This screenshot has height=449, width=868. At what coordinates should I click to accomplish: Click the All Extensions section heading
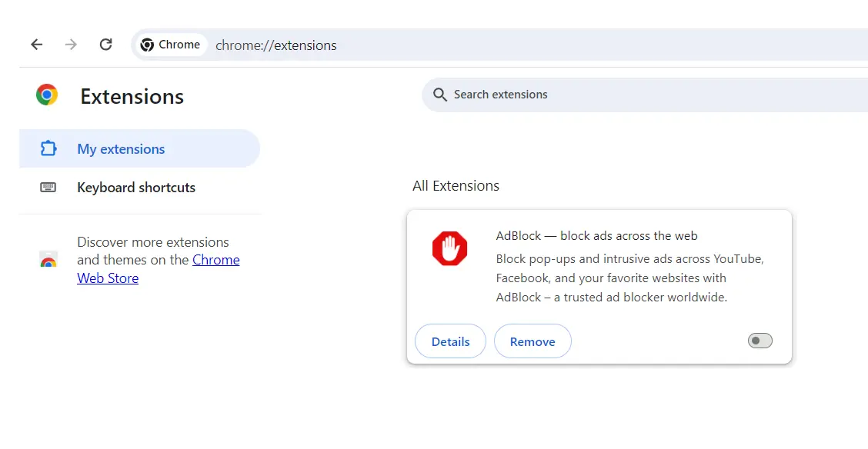click(x=456, y=186)
